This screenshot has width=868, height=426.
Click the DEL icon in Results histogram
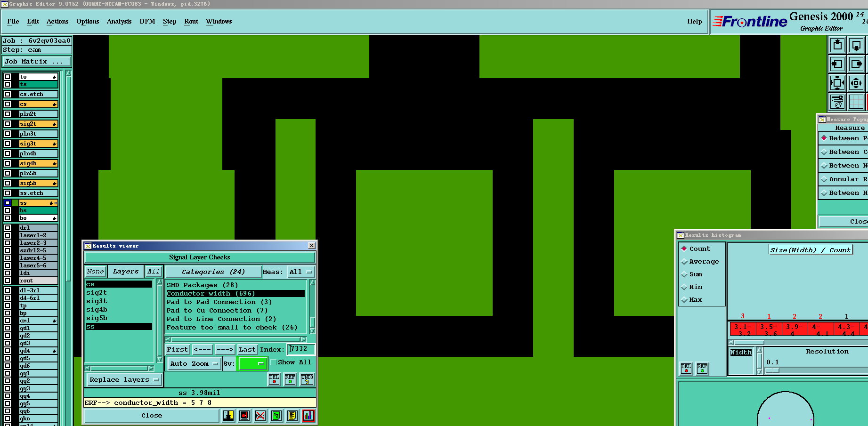pos(686,368)
